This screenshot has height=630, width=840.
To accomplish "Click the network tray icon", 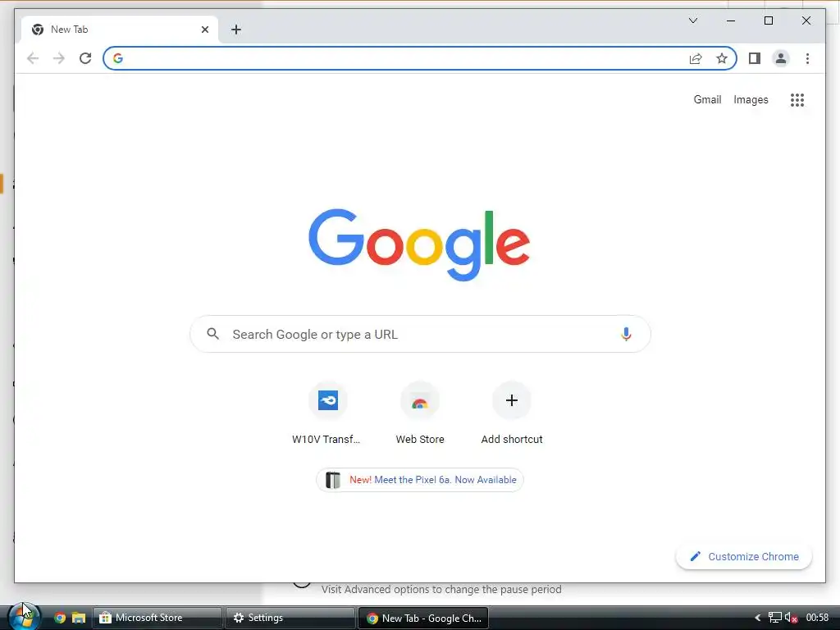I will [x=774, y=618].
